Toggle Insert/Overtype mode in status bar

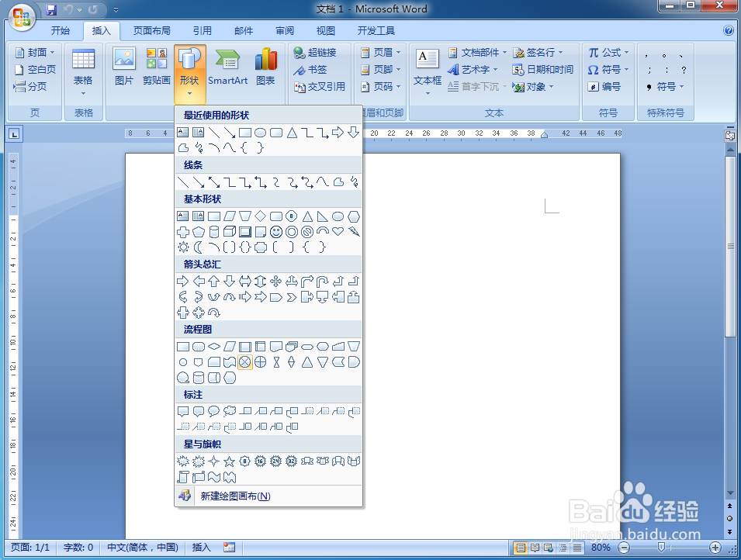(201, 548)
